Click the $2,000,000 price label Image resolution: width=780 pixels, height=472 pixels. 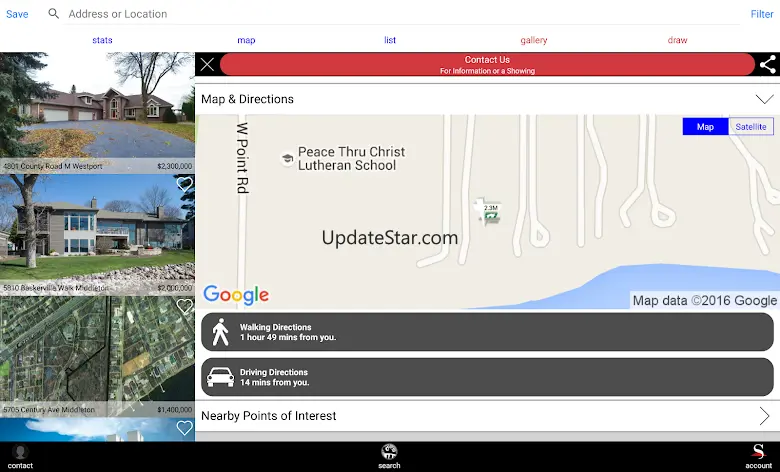[x=175, y=288]
